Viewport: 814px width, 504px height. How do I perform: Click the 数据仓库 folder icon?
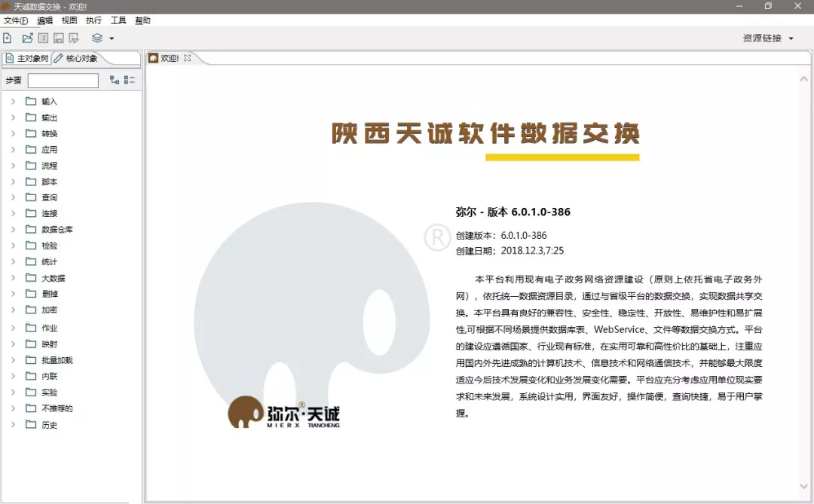[x=31, y=229]
